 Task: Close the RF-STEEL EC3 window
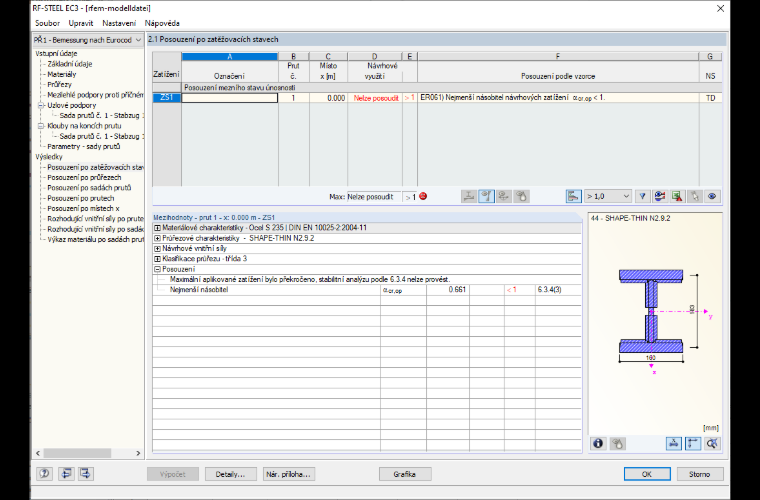click(x=720, y=8)
